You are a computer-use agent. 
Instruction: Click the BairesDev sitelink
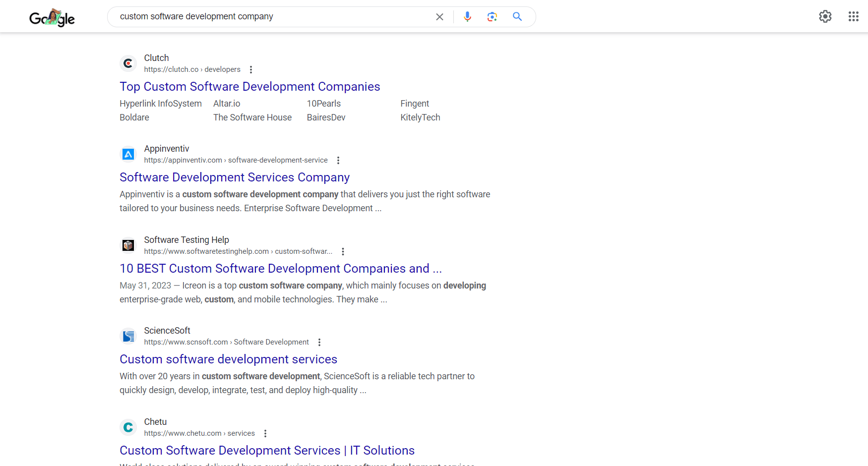coord(326,117)
